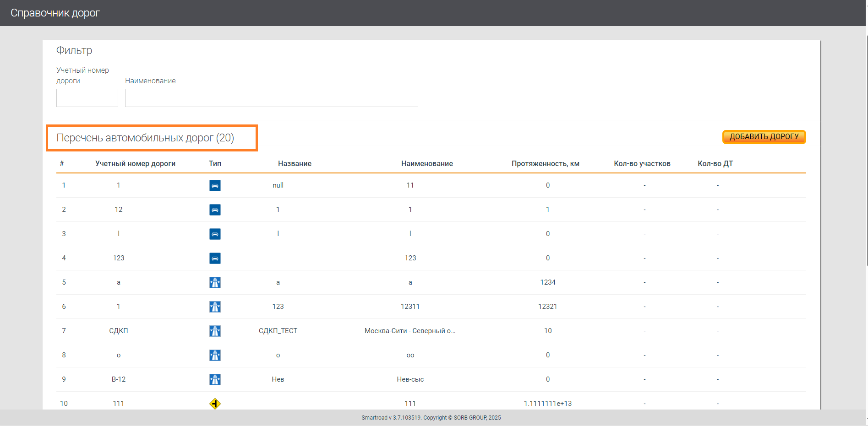Click the 12321 length value

548,307
